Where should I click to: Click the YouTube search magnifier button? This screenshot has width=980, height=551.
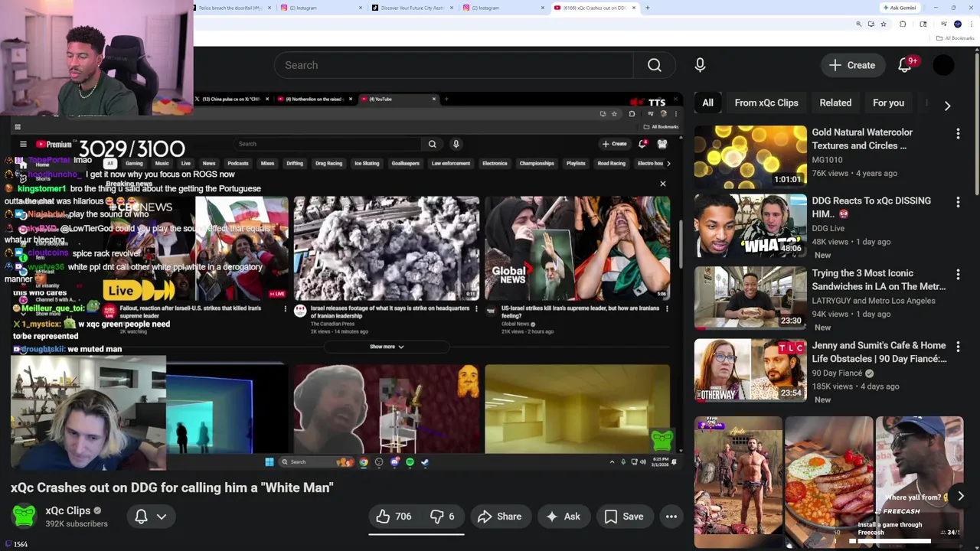(654, 65)
